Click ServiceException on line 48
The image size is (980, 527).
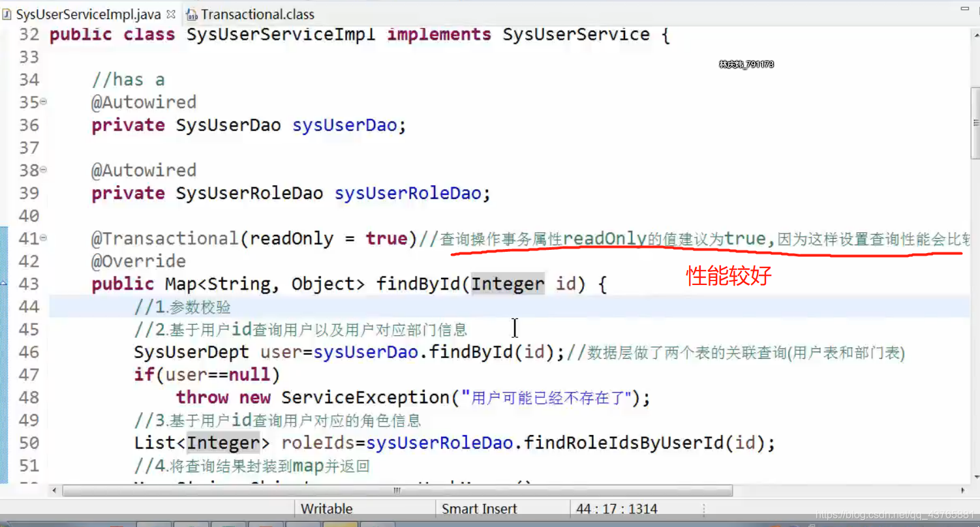[x=365, y=397]
